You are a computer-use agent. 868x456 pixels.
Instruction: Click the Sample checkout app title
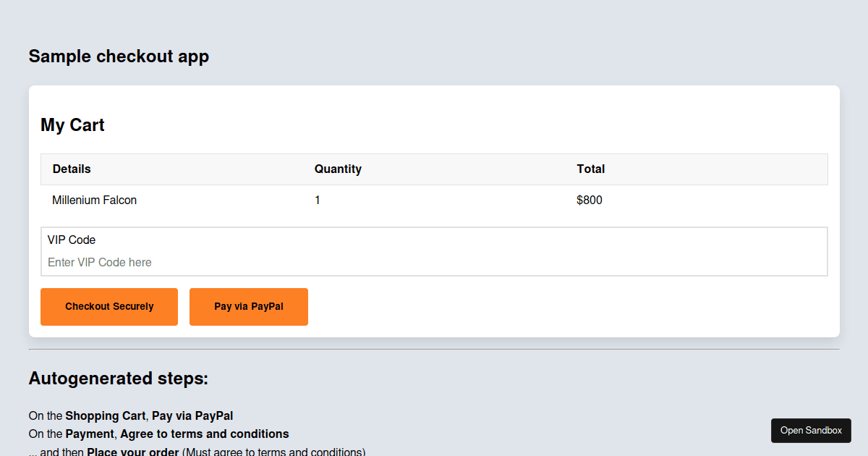119,56
